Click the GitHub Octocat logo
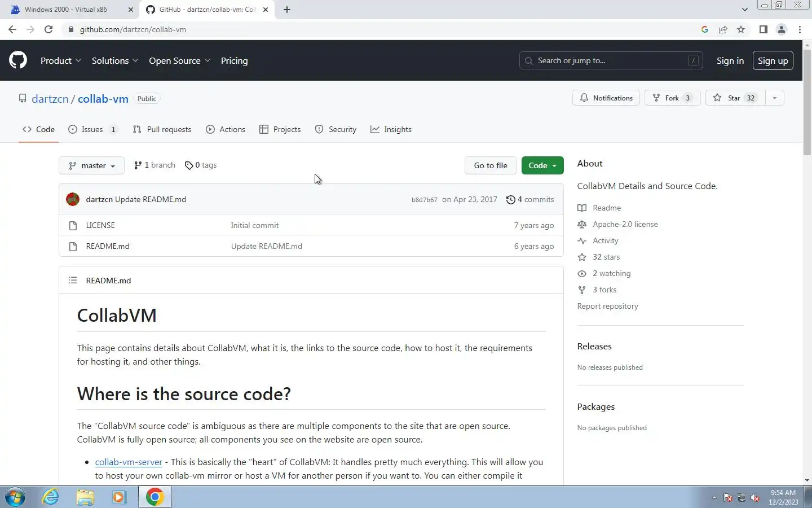This screenshot has height=508, width=812. (18, 60)
